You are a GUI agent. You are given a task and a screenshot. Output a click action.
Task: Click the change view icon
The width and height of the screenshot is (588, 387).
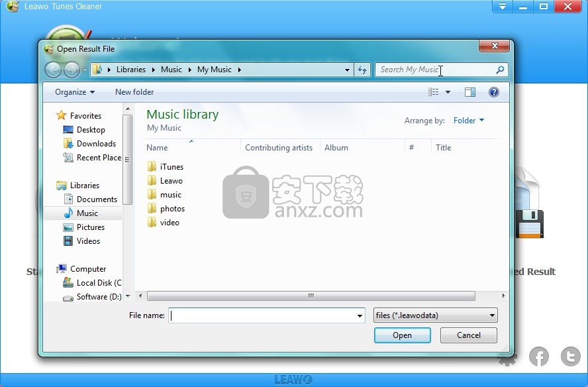pyautogui.click(x=434, y=92)
